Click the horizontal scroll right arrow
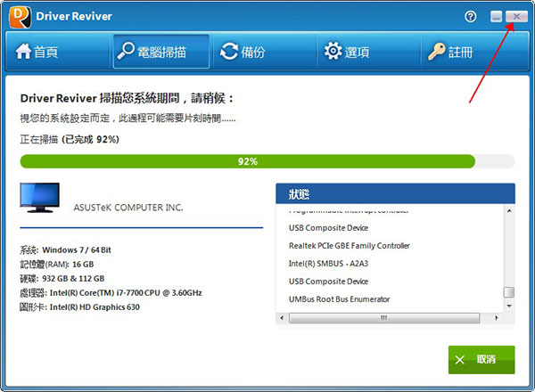The width and height of the screenshot is (535, 392). tap(497, 318)
